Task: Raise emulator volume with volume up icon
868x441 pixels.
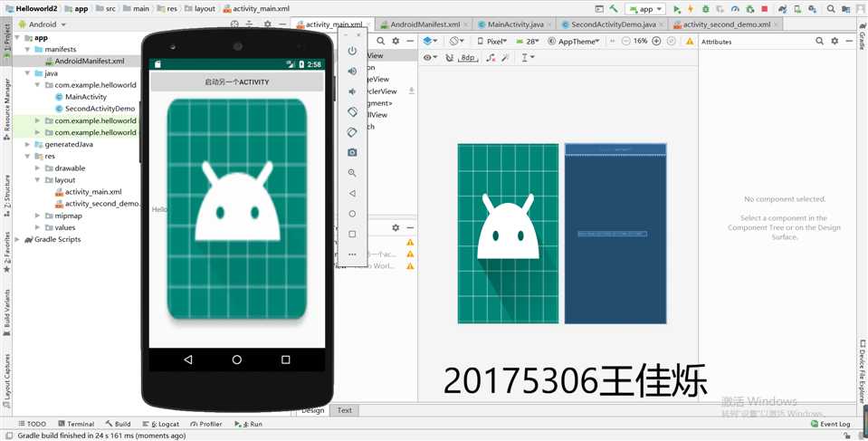Action: click(x=352, y=71)
